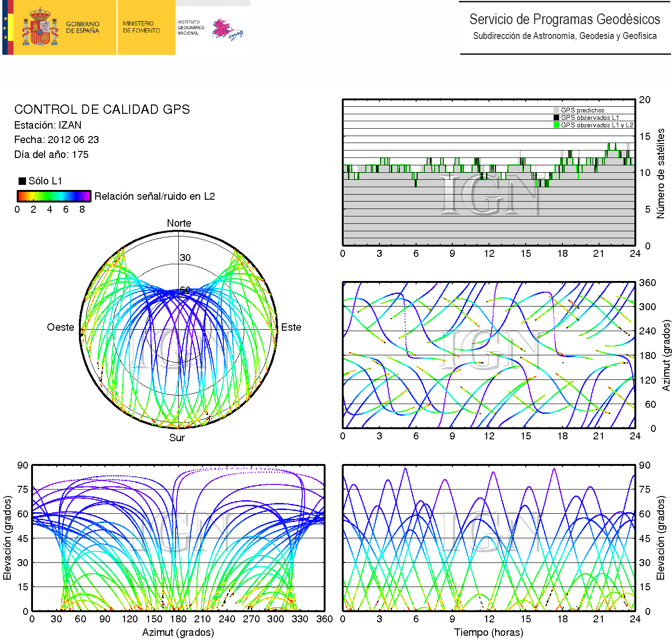Click the L2 signal-to-noise rainbow color bar

click(54, 196)
